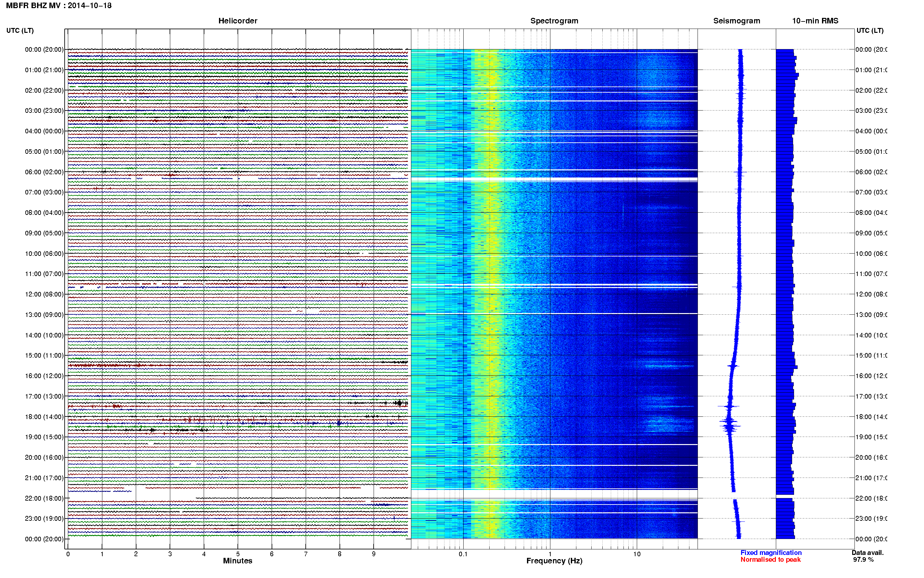
Task: Click the right 'UTC (LT)' axis label
Action: pos(870,31)
